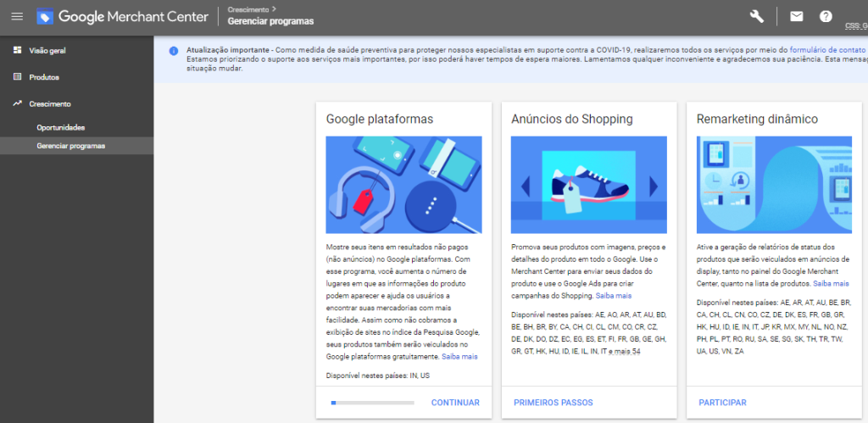This screenshot has height=423, width=868.
Task: Click the blue info icon in banner
Action: (x=174, y=51)
